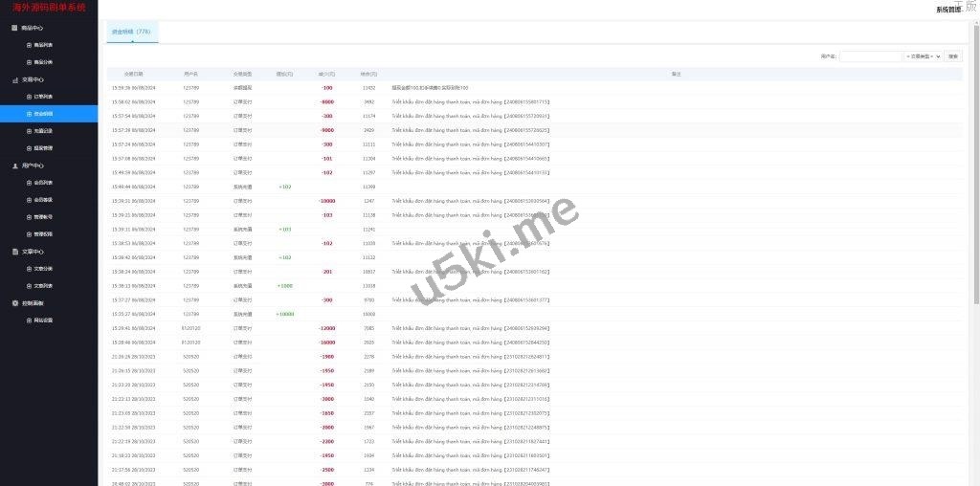Open 会员列表 in the sidebar menu
Viewport: 980px width, 486px height.
pos(43,183)
